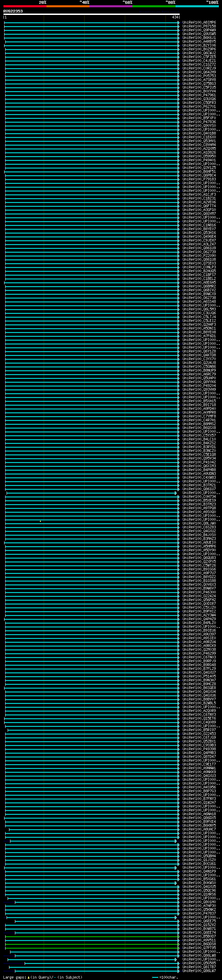The height and width of the screenshot is (980, 222).
Task: Select hit label UniRef100_Q8LJW0
Action: pyautogui.click(x=199, y=524)
